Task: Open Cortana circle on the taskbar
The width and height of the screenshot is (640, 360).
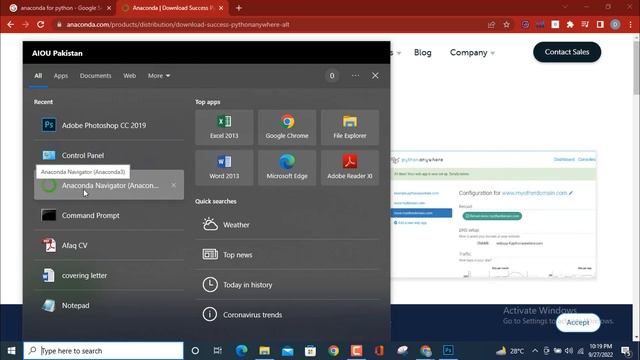Action: 195,351
